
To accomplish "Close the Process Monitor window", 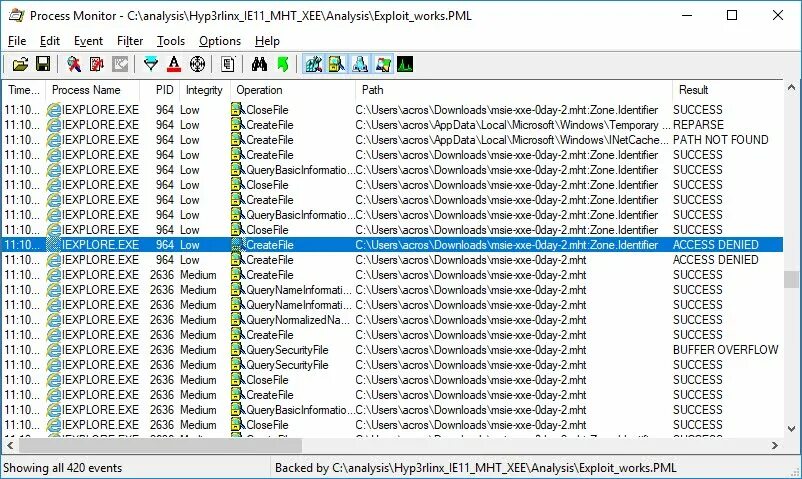I will [x=777, y=15].
